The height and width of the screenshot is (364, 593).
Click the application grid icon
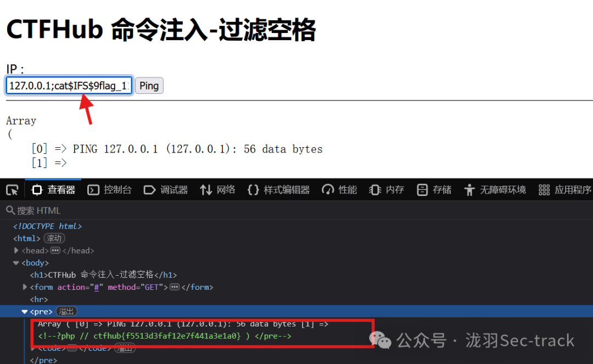point(544,190)
